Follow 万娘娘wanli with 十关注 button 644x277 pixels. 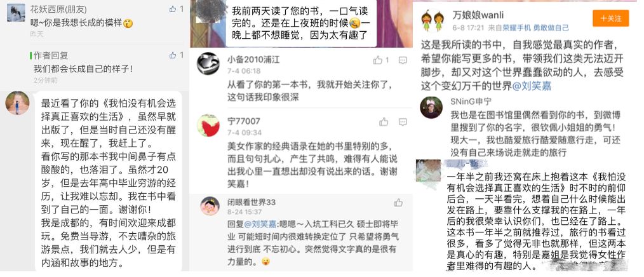(611, 18)
